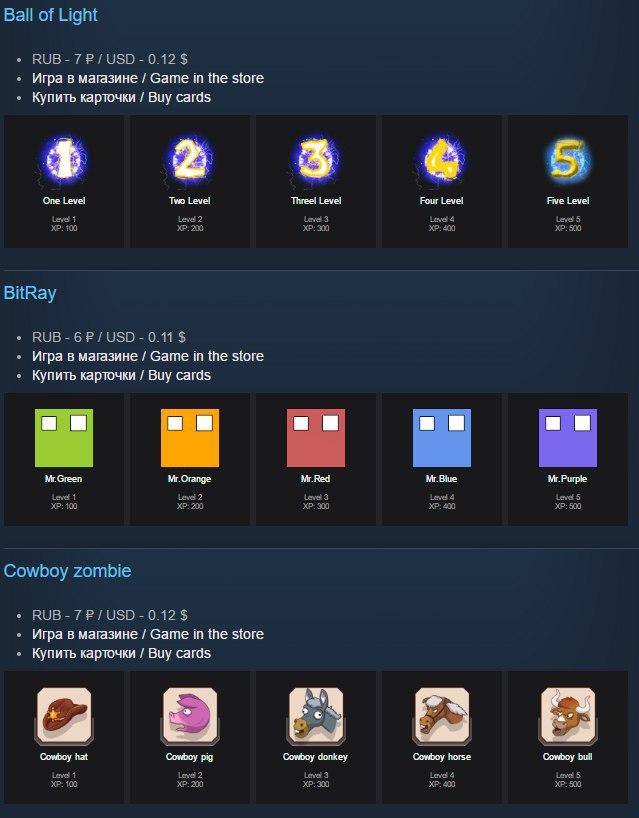Click the Five Level golden badge

(568, 160)
